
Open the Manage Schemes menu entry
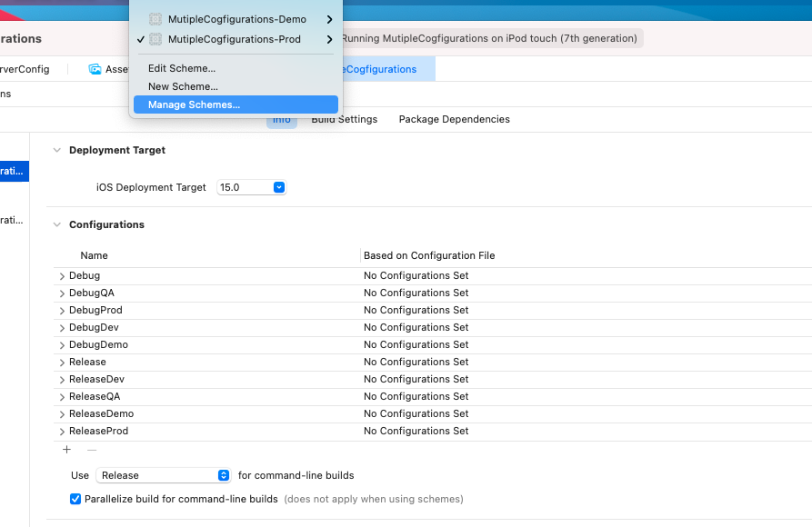coord(236,104)
